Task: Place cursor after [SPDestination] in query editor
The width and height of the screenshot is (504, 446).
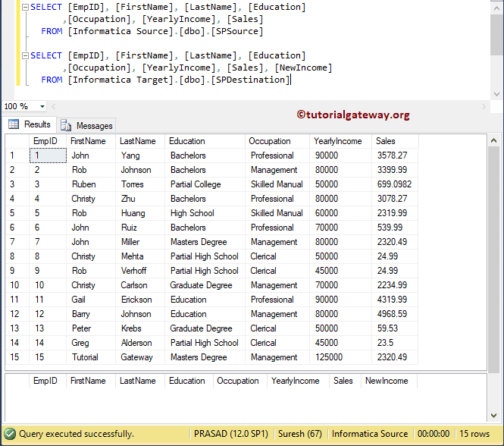Action: click(290, 80)
